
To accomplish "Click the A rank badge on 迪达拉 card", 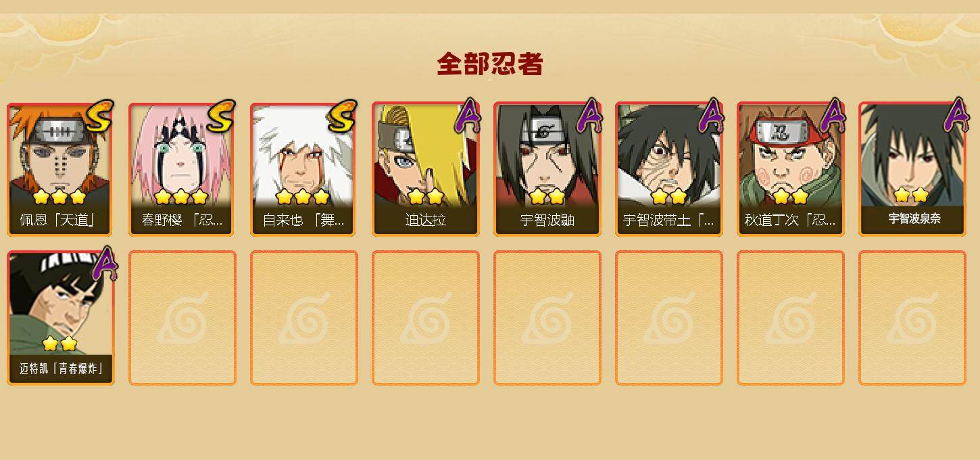I will tap(468, 116).
